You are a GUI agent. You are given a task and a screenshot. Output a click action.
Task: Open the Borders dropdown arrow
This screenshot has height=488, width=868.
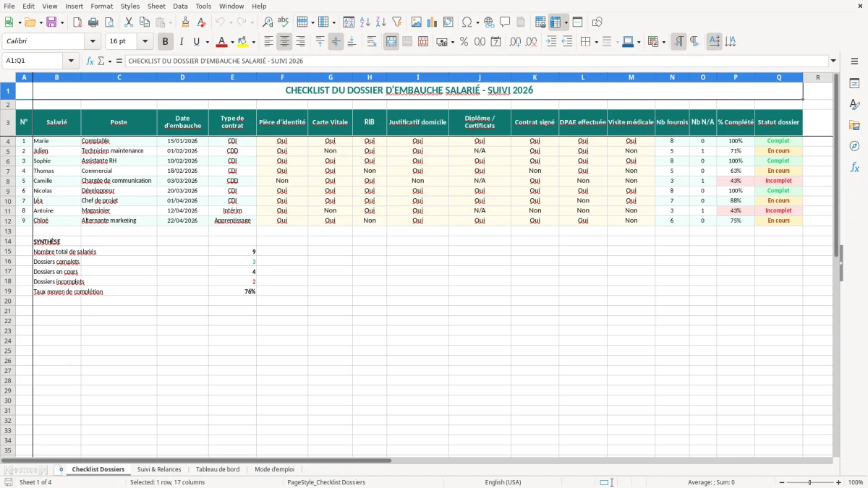pyautogui.click(x=595, y=42)
